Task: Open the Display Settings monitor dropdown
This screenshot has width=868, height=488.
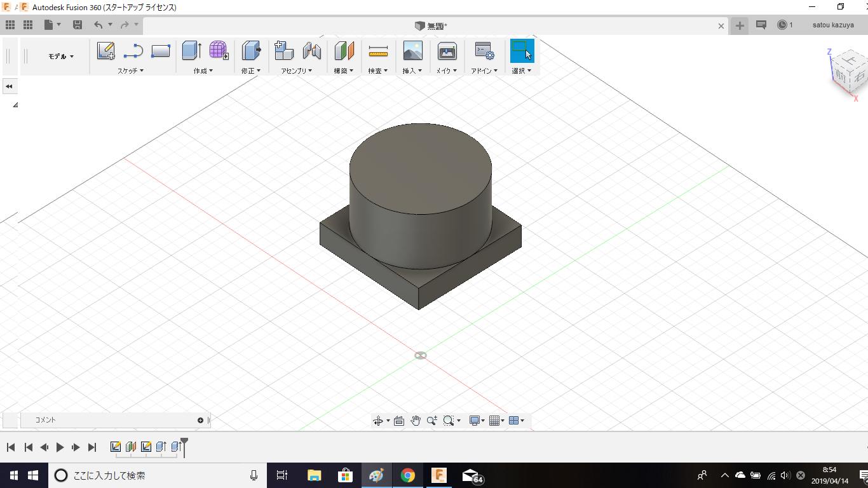Action: pyautogui.click(x=477, y=421)
